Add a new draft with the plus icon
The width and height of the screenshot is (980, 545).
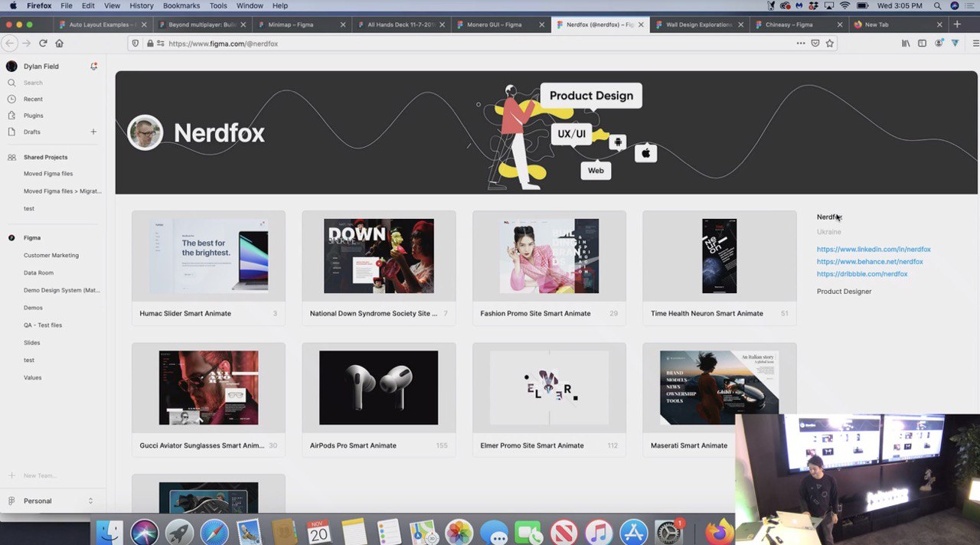pos(93,132)
